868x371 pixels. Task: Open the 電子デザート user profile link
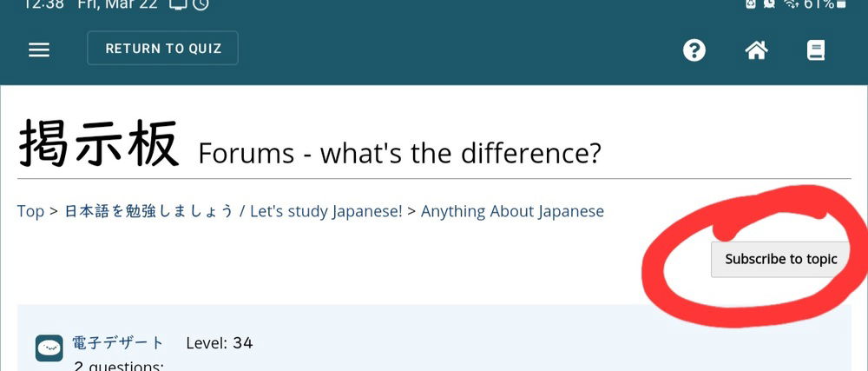(x=118, y=343)
